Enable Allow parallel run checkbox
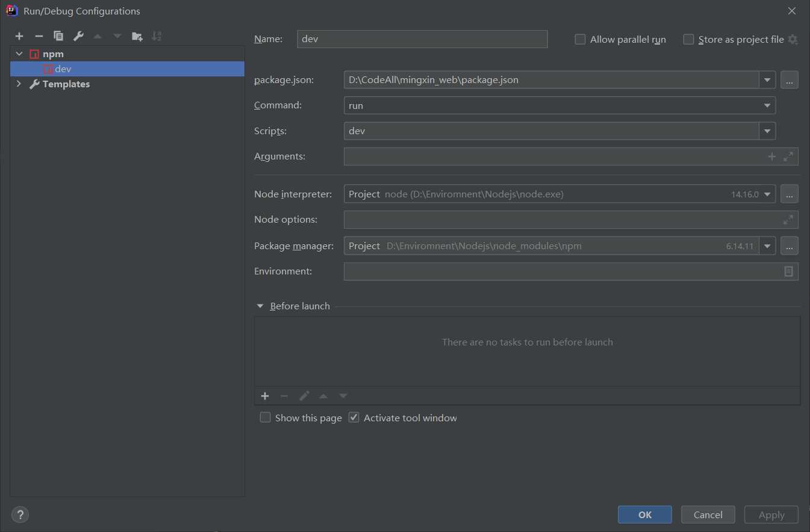810x532 pixels. 581,40
